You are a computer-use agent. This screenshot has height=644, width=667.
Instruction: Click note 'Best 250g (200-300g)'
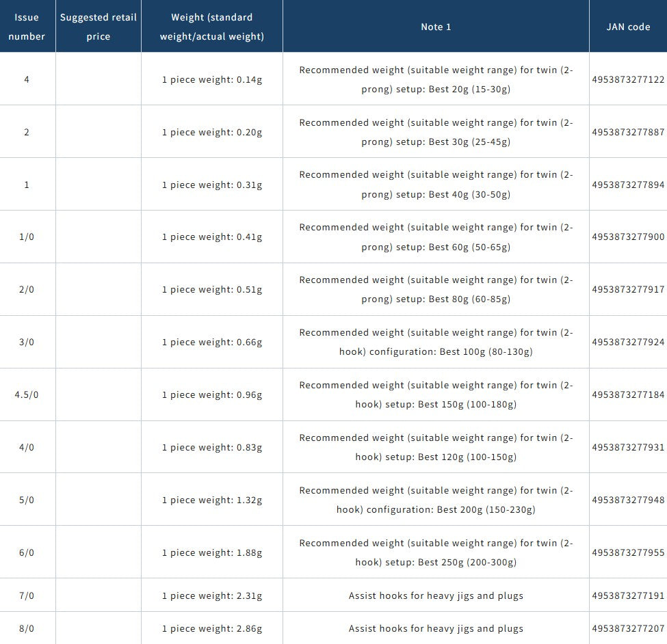coord(467,563)
